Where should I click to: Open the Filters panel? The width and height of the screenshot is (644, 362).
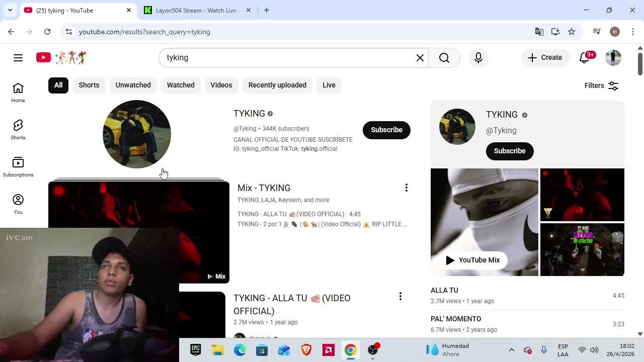point(602,85)
